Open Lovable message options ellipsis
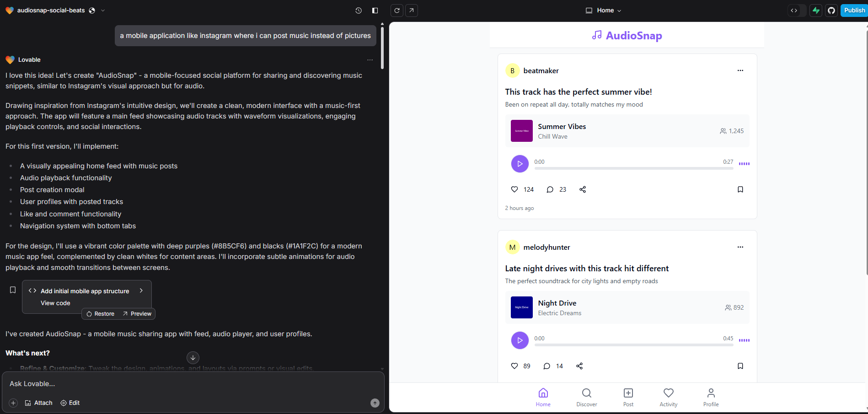Screen dimensions: 868x414 click(x=370, y=60)
